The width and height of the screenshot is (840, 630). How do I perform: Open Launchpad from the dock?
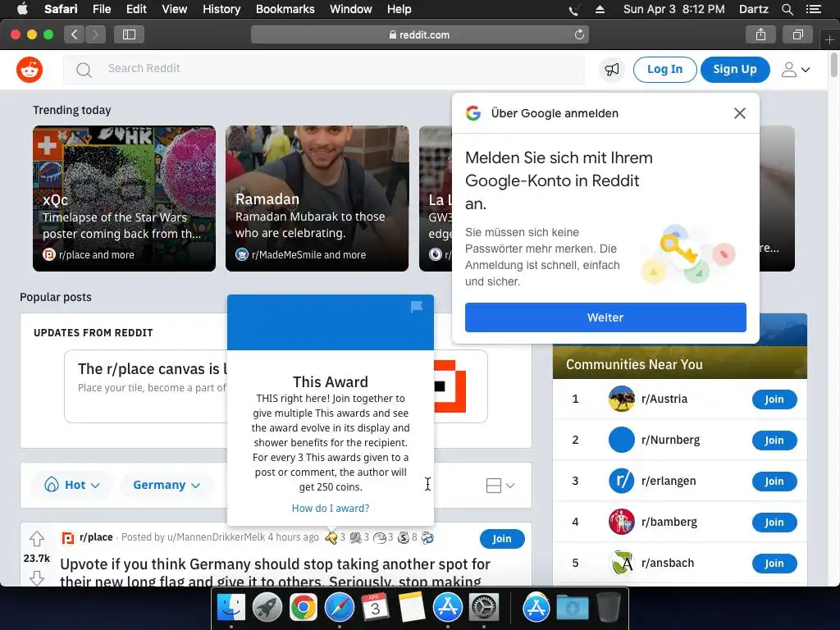pos(267,608)
